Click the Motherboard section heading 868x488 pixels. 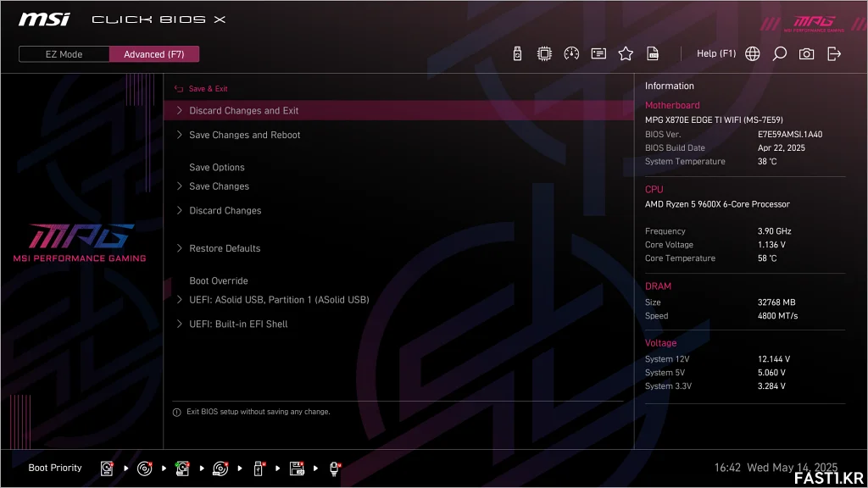pyautogui.click(x=672, y=105)
